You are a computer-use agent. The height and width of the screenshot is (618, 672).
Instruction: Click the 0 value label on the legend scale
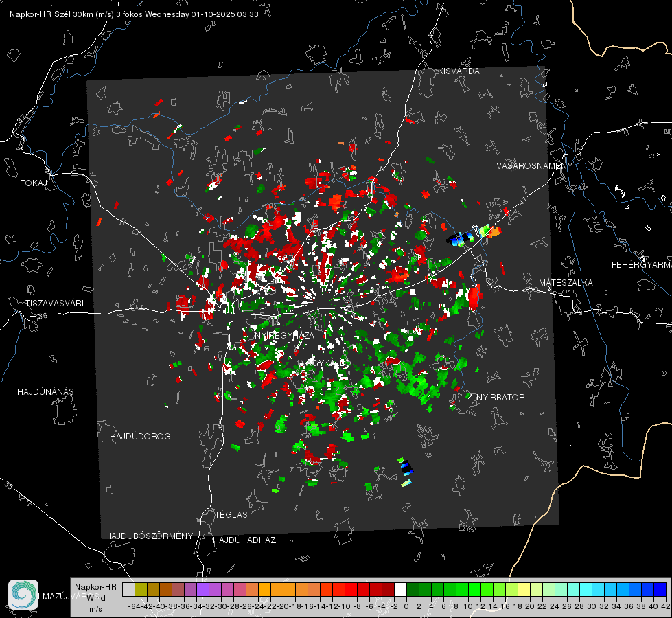406,606
